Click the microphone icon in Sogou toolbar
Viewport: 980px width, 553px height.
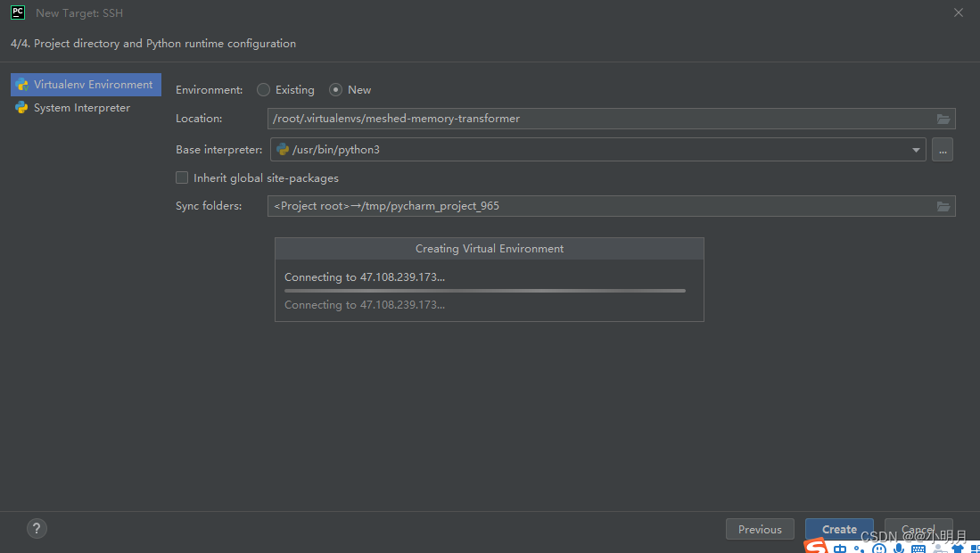point(899,549)
